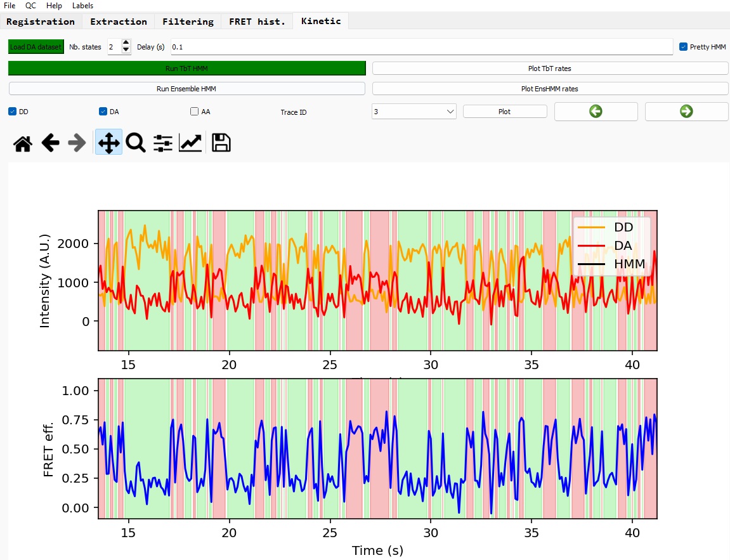Switch to the Filtering tab

click(188, 22)
